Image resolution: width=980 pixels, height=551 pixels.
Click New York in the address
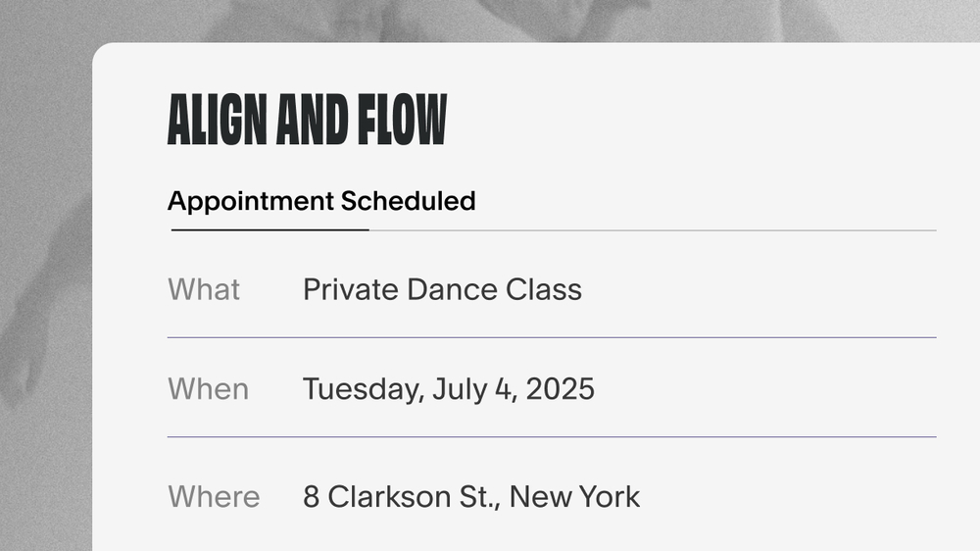click(x=574, y=497)
